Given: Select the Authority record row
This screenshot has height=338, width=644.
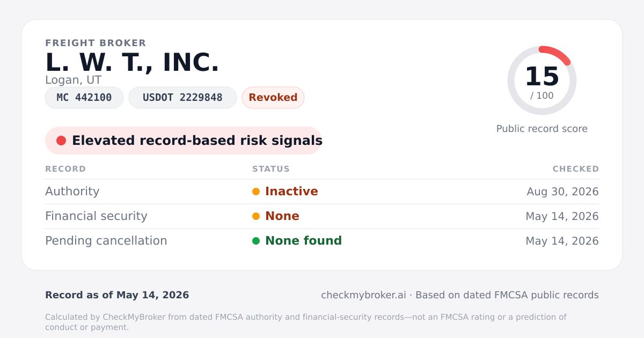Looking at the screenshot, I should pyautogui.click(x=322, y=192).
